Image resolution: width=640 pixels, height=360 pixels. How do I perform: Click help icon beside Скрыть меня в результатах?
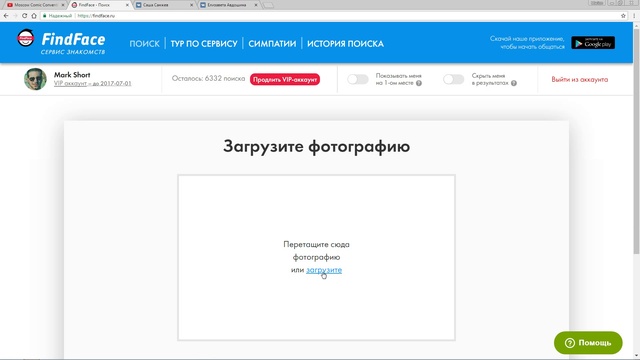coord(514,83)
